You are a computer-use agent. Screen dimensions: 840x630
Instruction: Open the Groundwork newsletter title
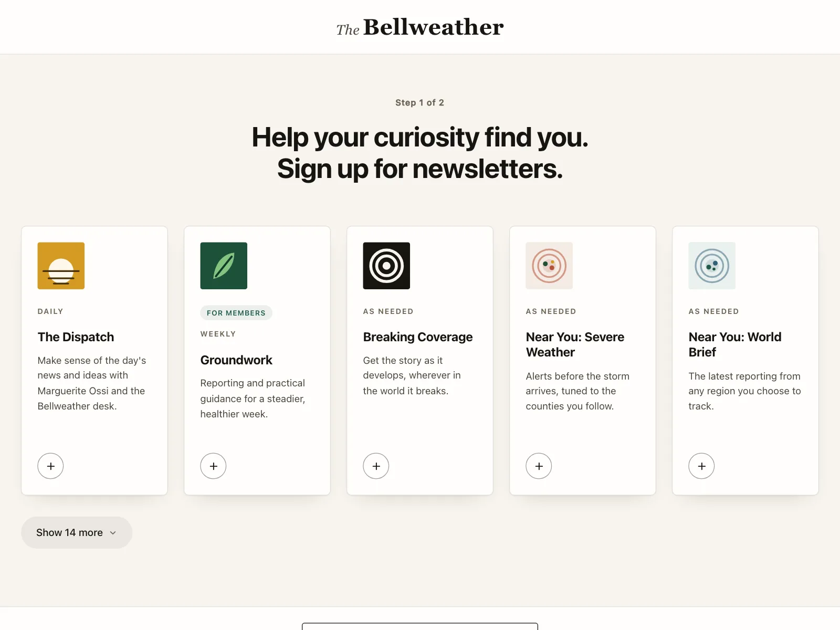tap(236, 360)
